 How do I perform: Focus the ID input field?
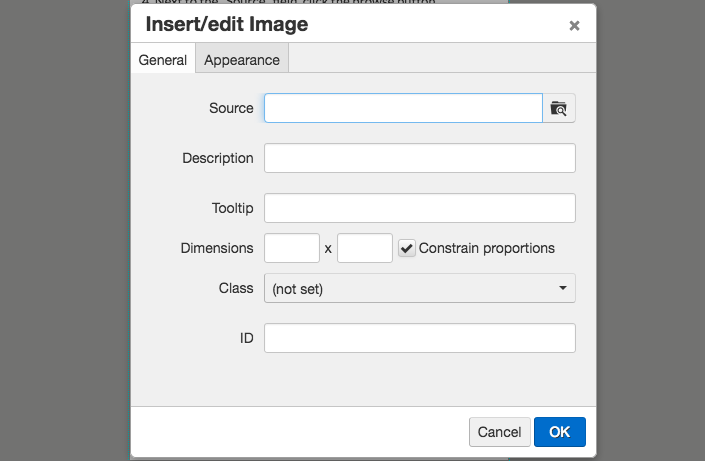[419, 338]
